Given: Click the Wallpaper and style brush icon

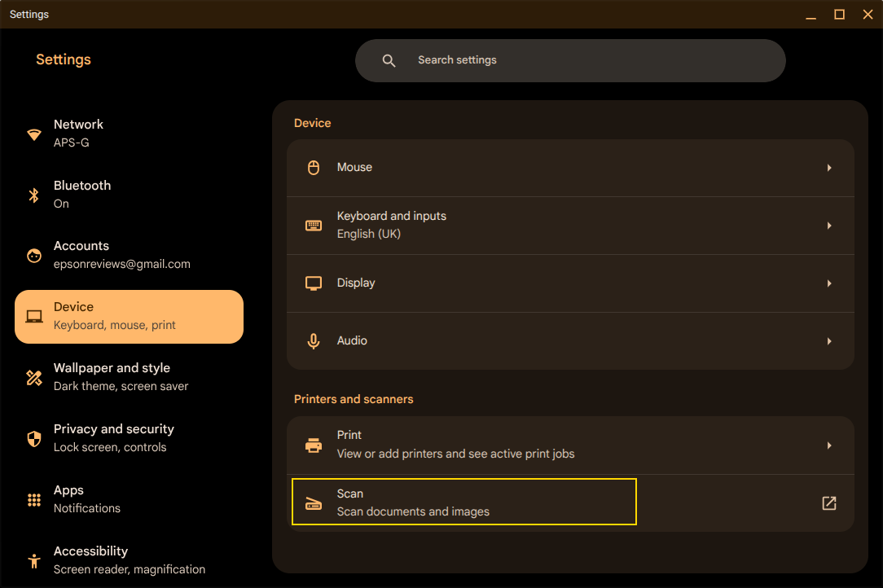Looking at the screenshot, I should [33, 377].
